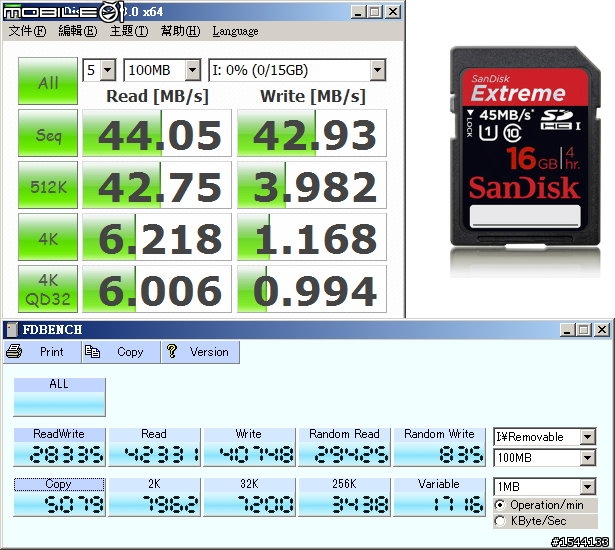The width and height of the screenshot is (615, 550).
Task: Click the 512K read result 42.75
Action: pos(157,185)
